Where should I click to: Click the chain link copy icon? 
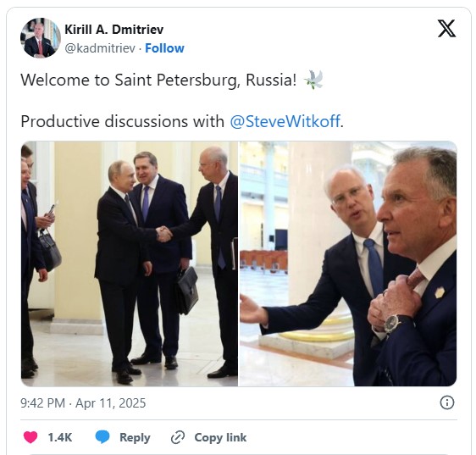(x=178, y=437)
